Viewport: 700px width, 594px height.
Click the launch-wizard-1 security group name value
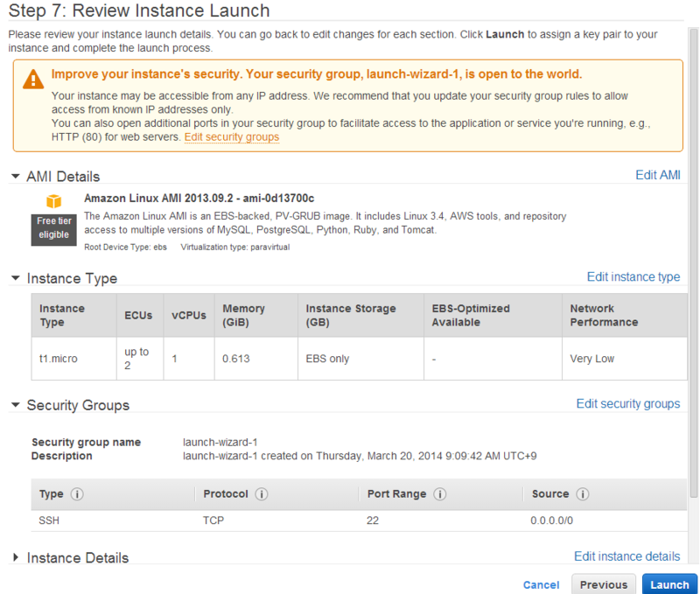coord(220,443)
